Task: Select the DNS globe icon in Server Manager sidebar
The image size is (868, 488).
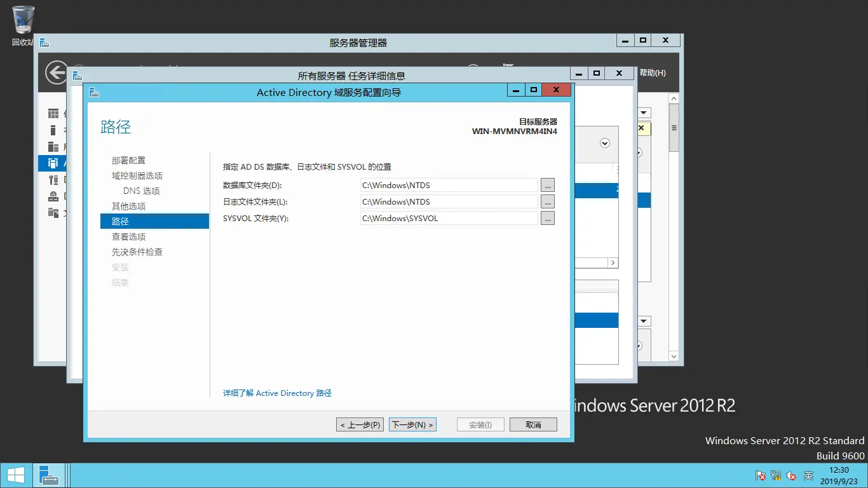Action: pyautogui.click(x=53, y=196)
